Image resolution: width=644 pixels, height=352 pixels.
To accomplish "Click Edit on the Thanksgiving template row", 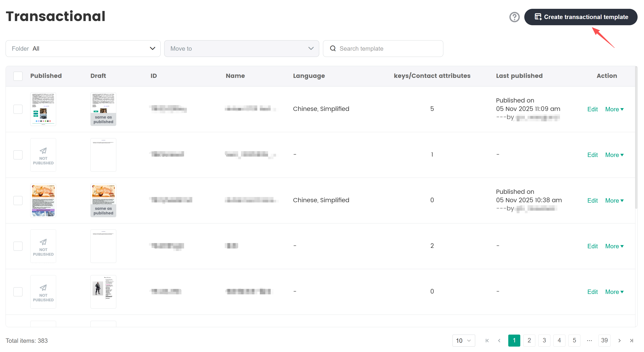I will (x=592, y=200).
